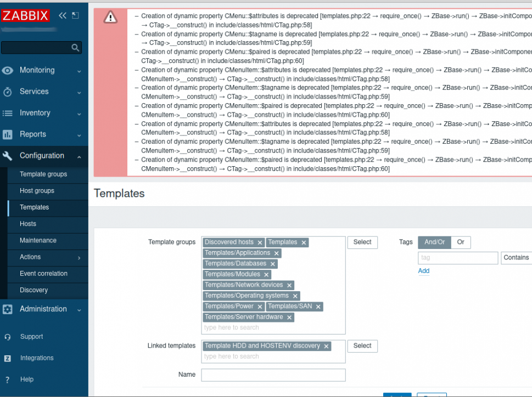This screenshot has width=532, height=397.
Task: Expand the Monitoring menu chevron
Action: coord(79,71)
